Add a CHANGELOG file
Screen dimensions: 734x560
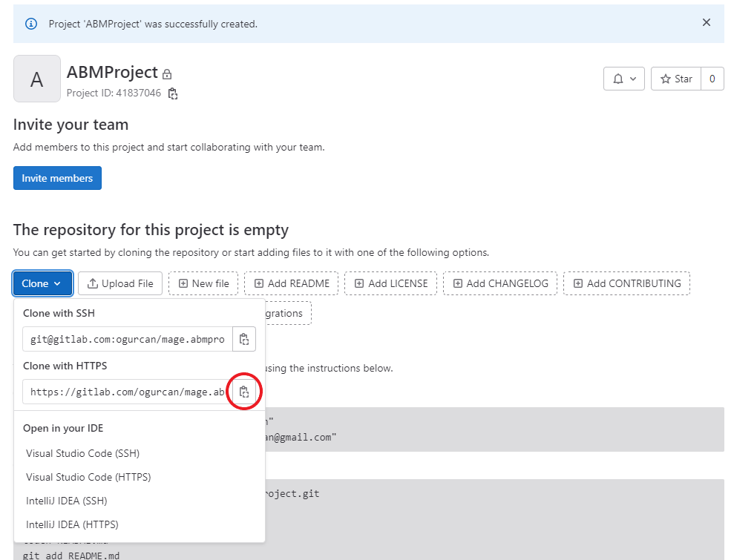(500, 283)
